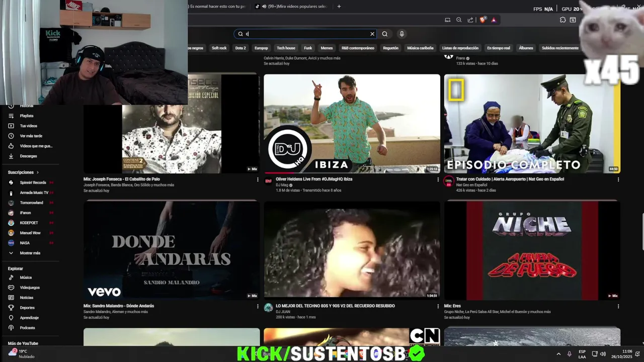The width and height of the screenshot is (644, 362).
Task: Filter by R&B contemporáneo chip
Action: click(358, 48)
